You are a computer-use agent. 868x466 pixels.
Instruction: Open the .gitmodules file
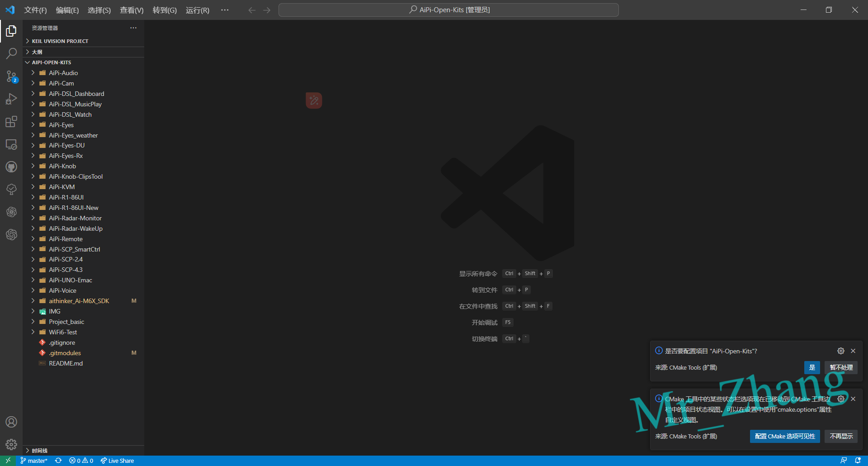pos(84,353)
